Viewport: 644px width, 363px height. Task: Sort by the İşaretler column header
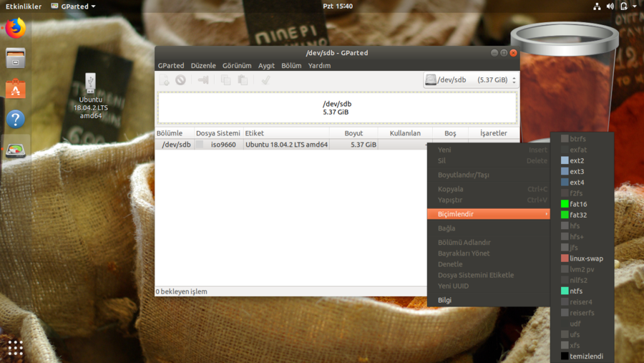494,133
